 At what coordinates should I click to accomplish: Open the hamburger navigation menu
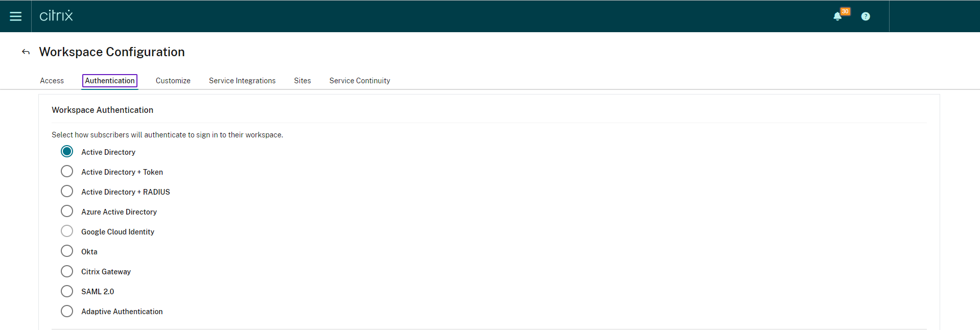tap(16, 16)
